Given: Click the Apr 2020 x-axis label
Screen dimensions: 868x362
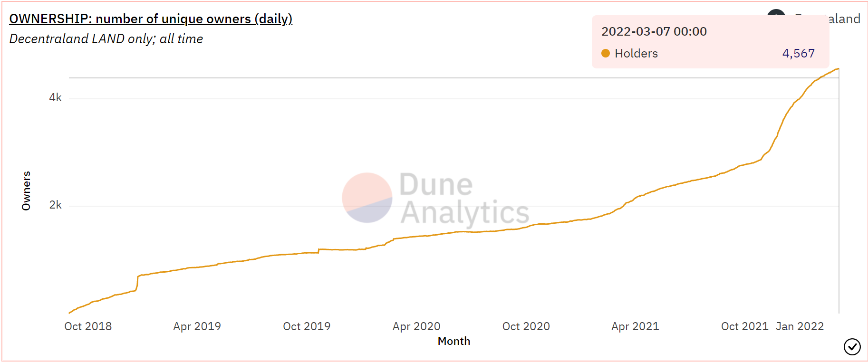Looking at the screenshot, I should [416, 326].
